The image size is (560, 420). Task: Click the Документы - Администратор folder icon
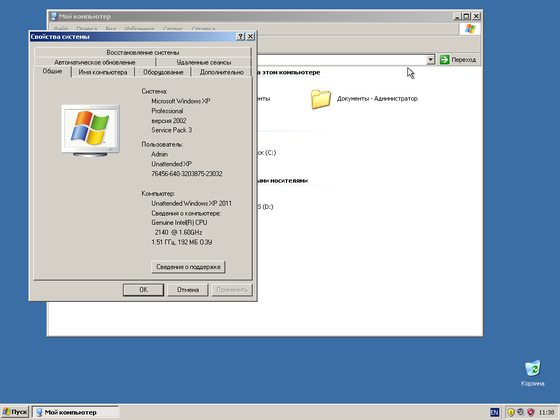tap(320, 99)
